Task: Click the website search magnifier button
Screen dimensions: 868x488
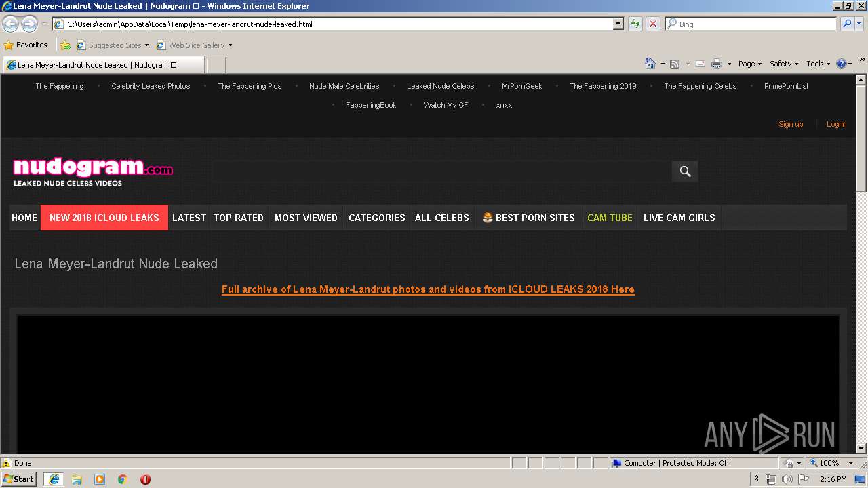Action: coord(685,171)
